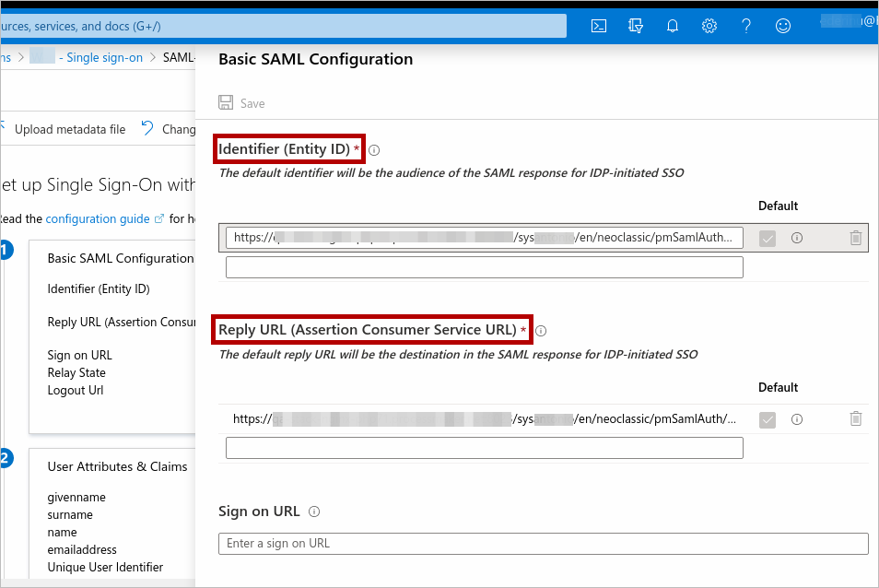Click the empty Identifier (Entity ID) input field
Viewport: 879px width, 588px height.
pos(484,267)
